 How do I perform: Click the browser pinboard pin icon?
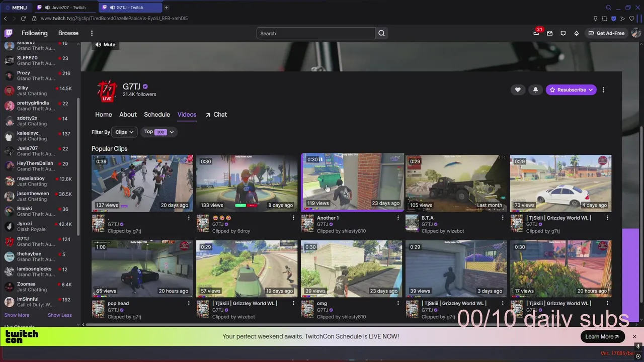point(595,19)
